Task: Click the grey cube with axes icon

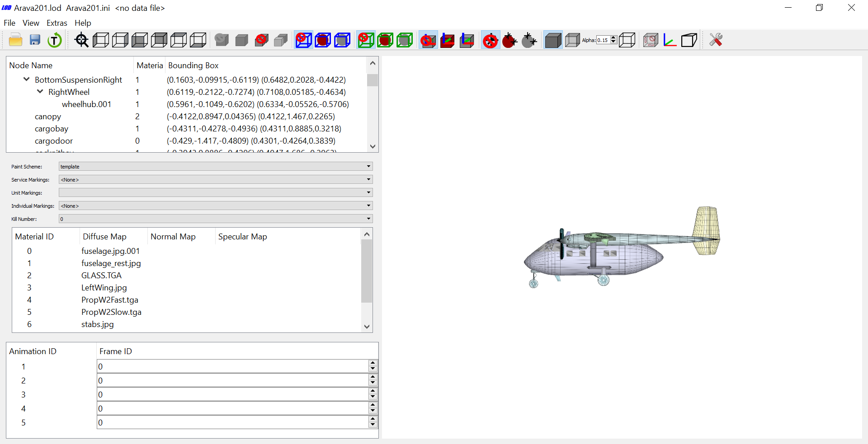Action: (467, 40)
